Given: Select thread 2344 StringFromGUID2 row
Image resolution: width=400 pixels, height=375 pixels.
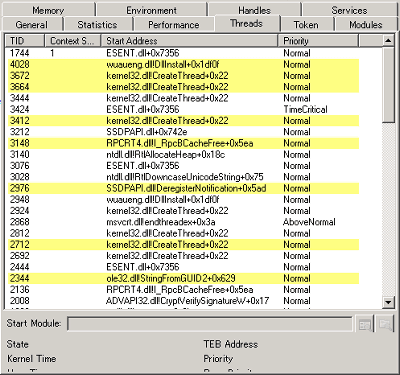Looking at the screenshot, I should point(183,278).
